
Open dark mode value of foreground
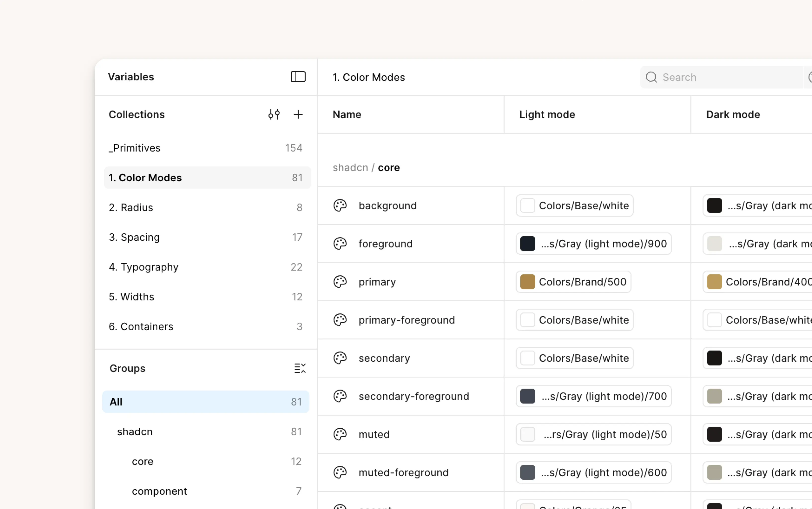click(x=757, y=243)
